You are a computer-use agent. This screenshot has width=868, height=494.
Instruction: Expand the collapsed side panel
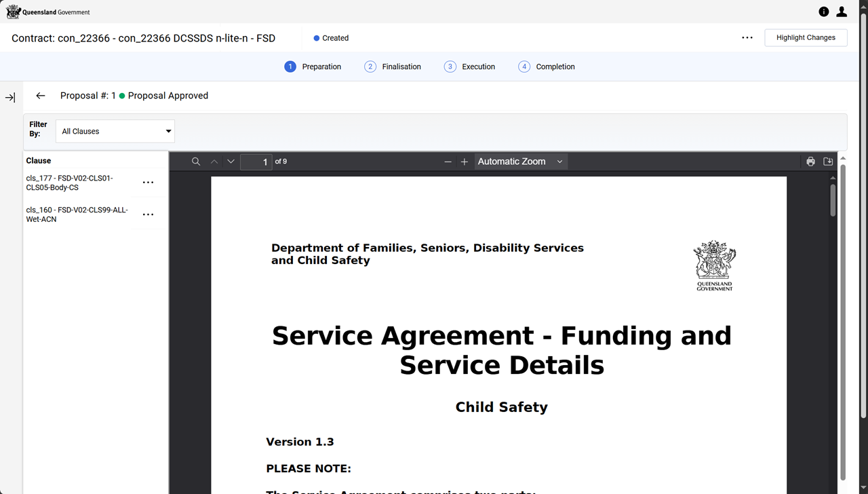point(10,98)
